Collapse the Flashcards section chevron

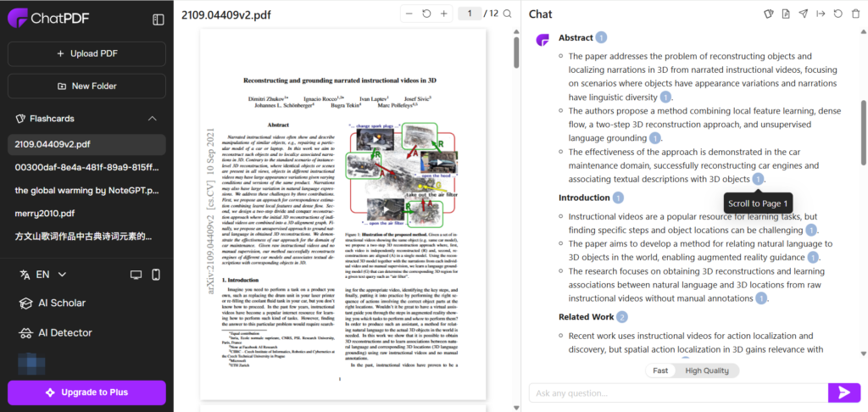pos(153,119)
